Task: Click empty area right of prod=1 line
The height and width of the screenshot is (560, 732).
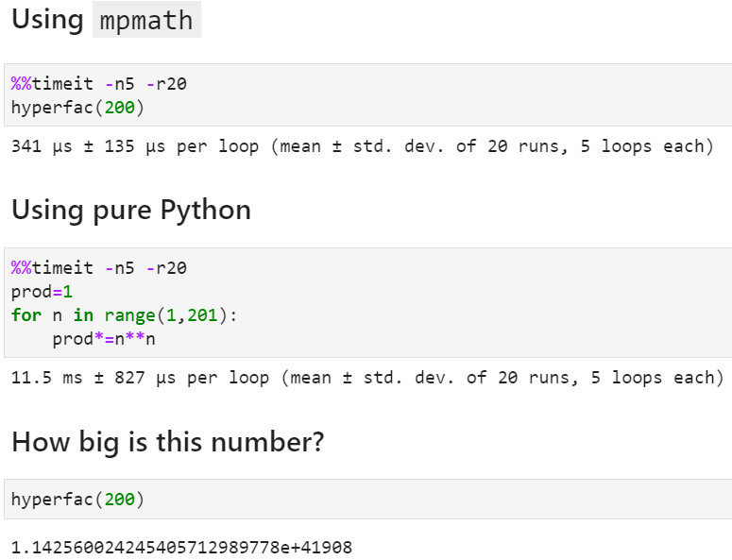Action: (x=378, y=292)
